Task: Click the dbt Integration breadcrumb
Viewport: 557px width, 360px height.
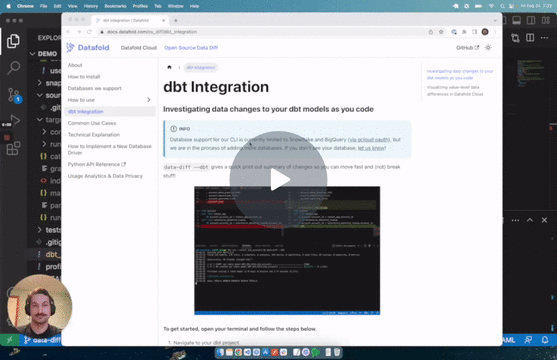Action: click(201, 68)
